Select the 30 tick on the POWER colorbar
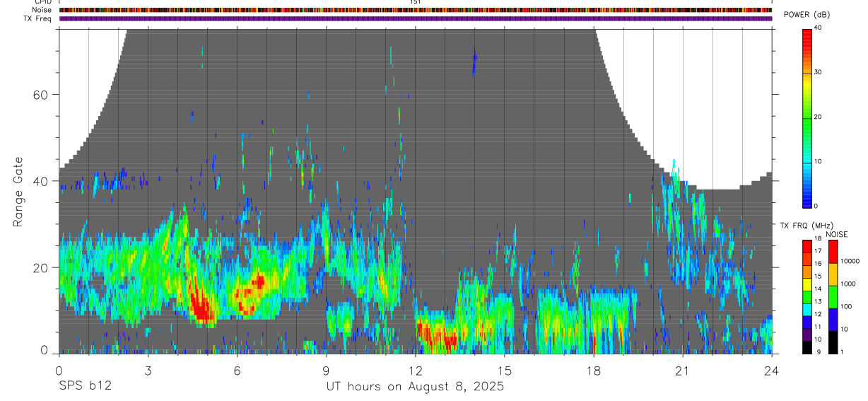 (x=819, y=72)
